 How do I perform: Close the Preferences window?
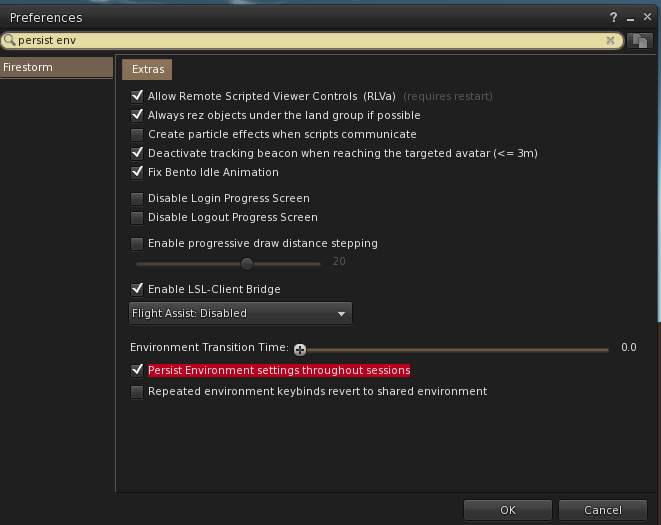[x=647, y=16]
